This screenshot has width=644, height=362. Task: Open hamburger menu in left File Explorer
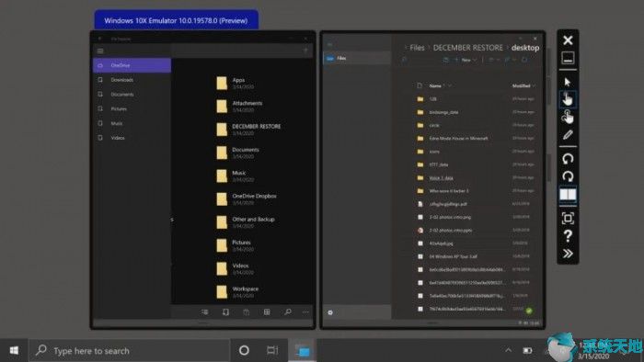pyautogui.click(x=100, y=51)
